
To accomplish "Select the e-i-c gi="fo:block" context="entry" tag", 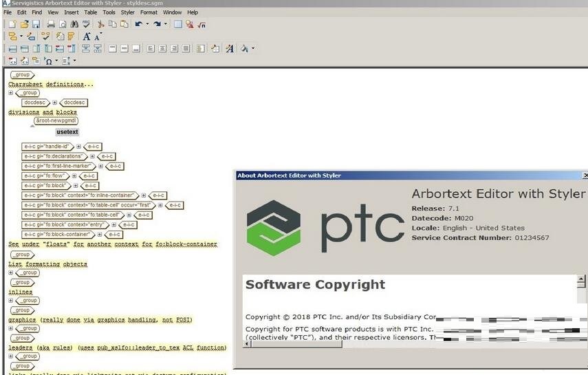I will [x=65, y=224].
